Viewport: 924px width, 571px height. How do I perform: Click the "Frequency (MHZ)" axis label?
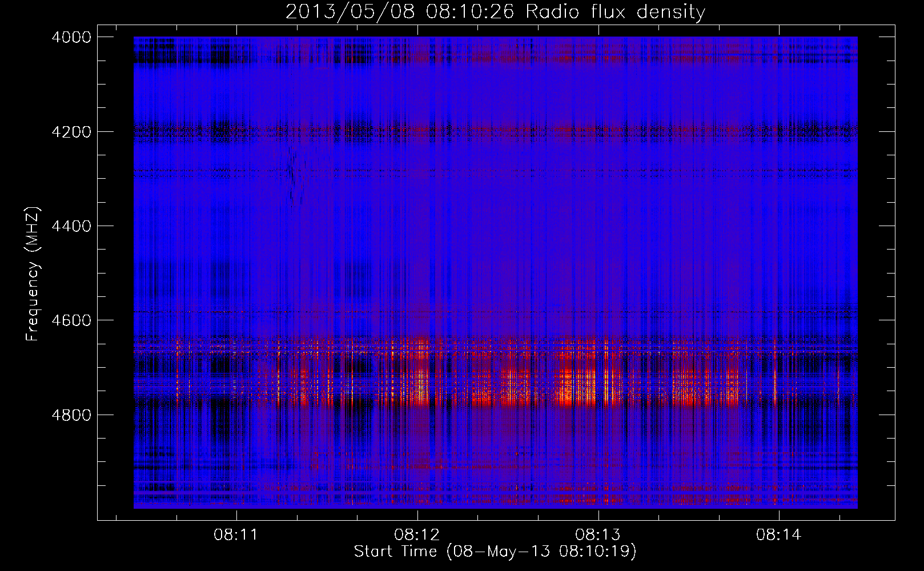click(33, 274)
